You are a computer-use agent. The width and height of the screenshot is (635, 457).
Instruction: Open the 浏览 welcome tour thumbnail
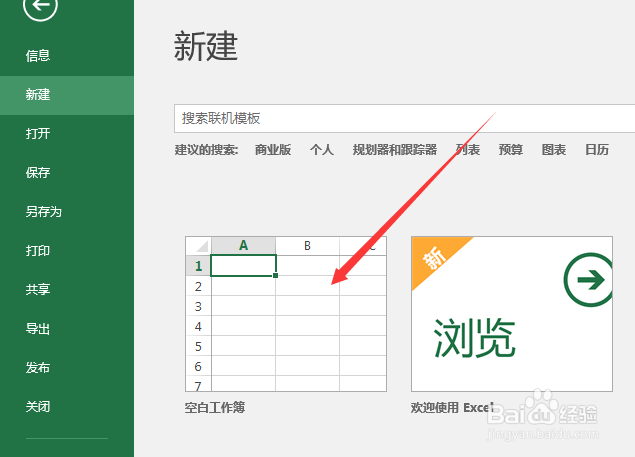coord(512,314)
